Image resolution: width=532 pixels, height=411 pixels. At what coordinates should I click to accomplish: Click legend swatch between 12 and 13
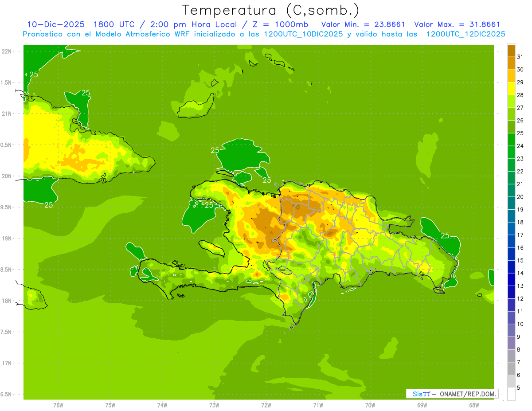(511, 292)
